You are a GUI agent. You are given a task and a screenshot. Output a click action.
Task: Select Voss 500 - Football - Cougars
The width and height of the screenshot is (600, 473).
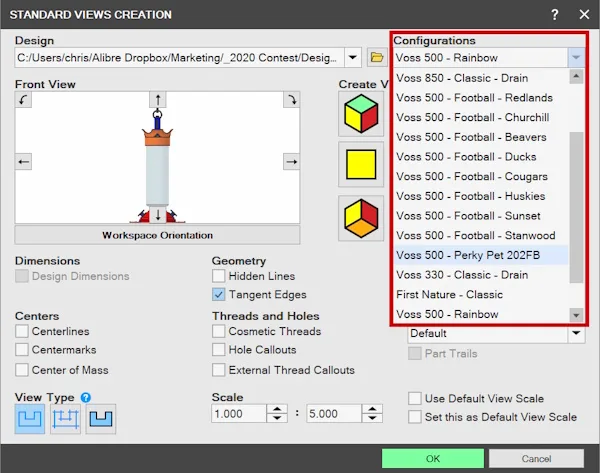point(481,176)
